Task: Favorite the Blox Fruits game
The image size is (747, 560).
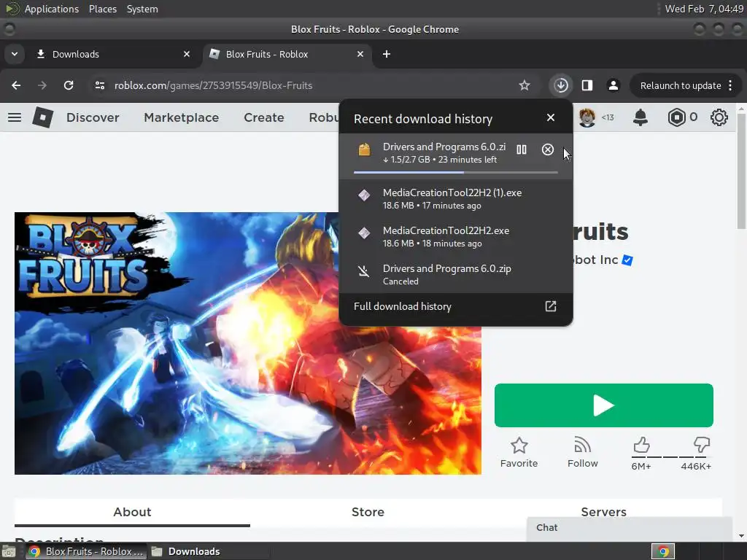Action: pos(519,453)
